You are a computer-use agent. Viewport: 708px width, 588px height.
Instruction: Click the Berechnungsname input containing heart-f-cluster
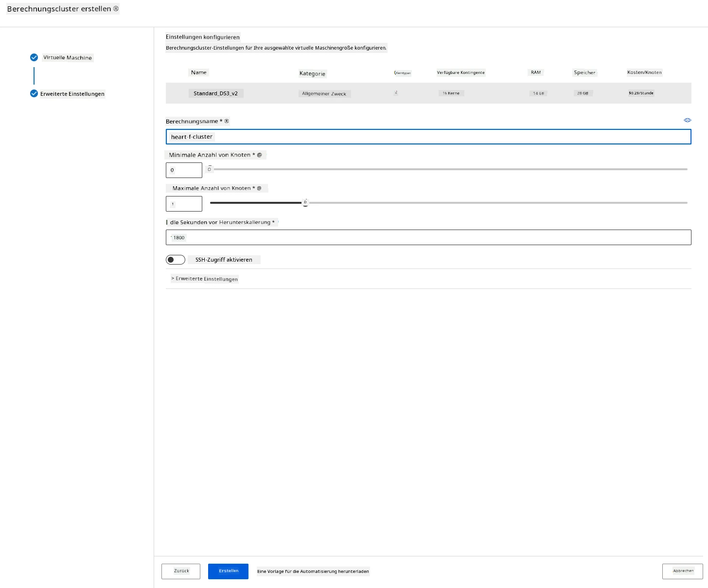428,137
